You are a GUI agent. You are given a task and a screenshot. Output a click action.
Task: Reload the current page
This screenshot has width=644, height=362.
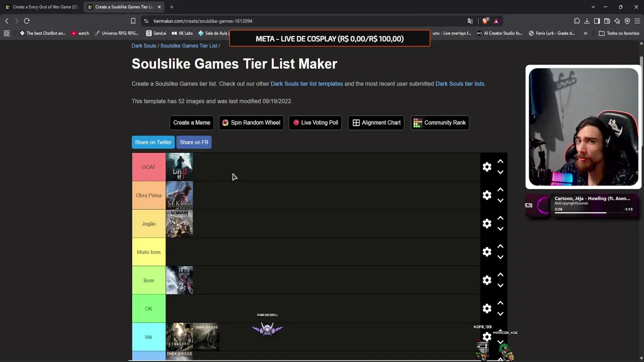27,21
